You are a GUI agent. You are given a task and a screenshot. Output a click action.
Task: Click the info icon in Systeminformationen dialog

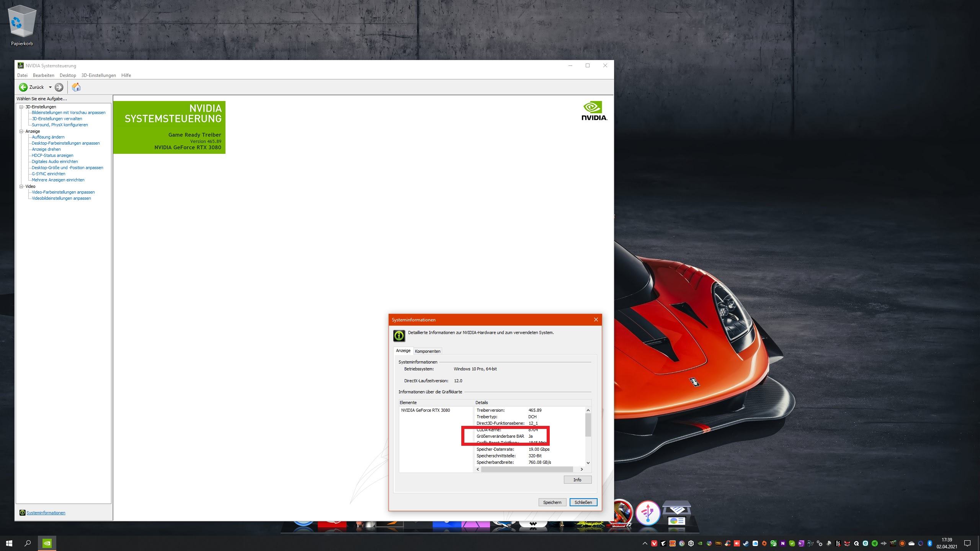399,336
